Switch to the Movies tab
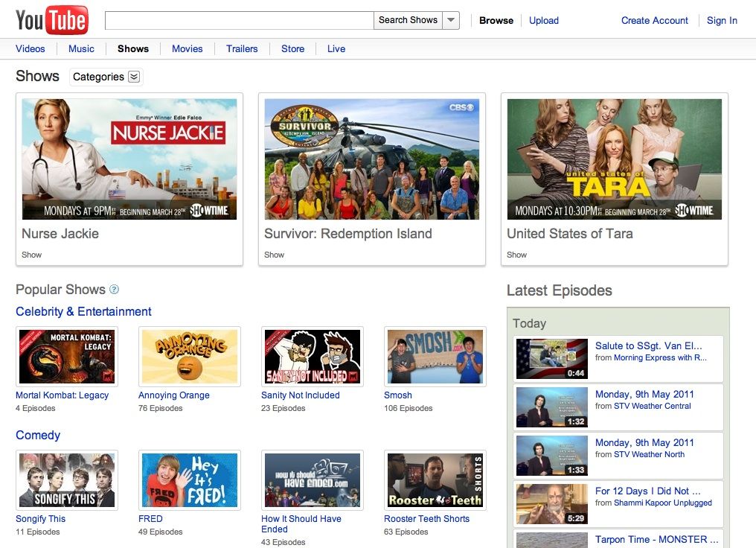This screenshot has height=548, width=756. click(187, 49)
